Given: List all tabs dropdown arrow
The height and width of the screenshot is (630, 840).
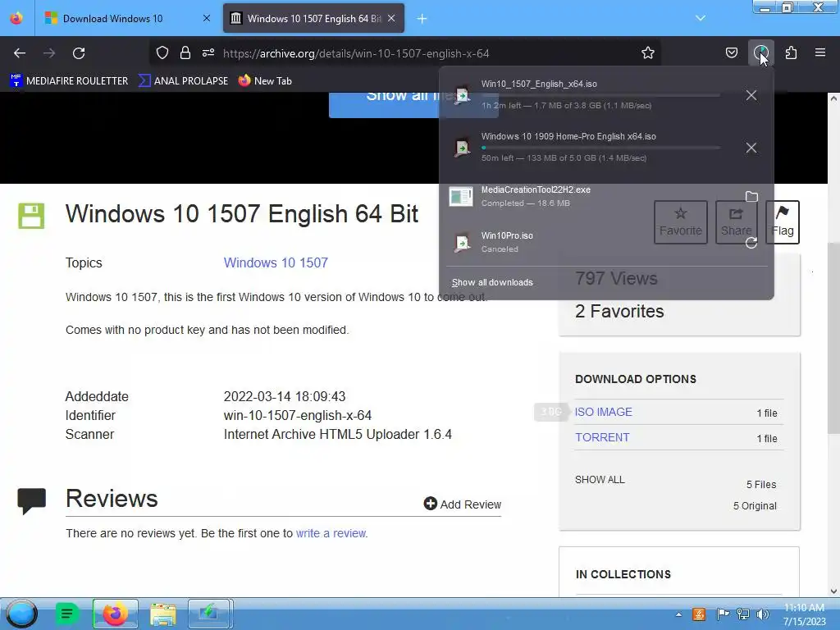Looking at the screenshot, I should (701, 18).
